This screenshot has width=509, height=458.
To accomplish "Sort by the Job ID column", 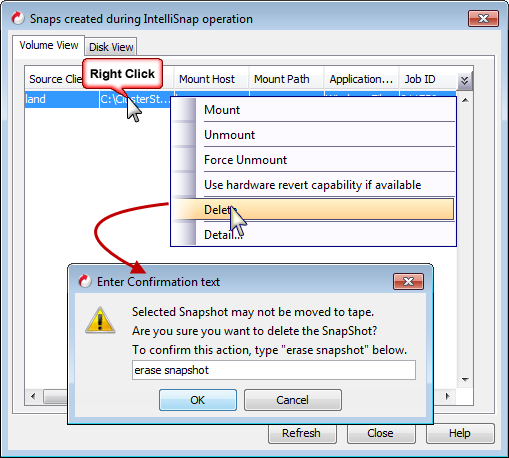I will pyautogui.click(x=428, y=79).
